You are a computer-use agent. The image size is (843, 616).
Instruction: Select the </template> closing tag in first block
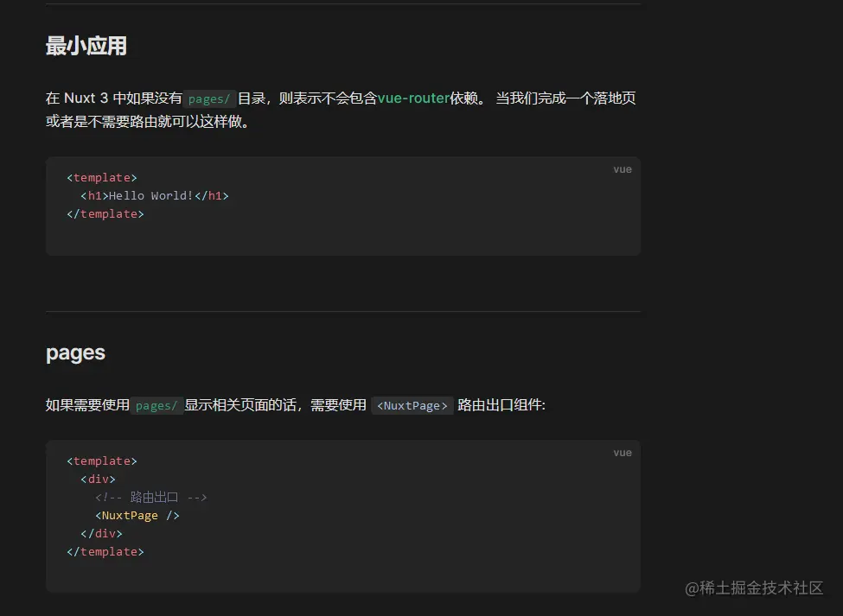pyautogui.click(x=105, y=213)
